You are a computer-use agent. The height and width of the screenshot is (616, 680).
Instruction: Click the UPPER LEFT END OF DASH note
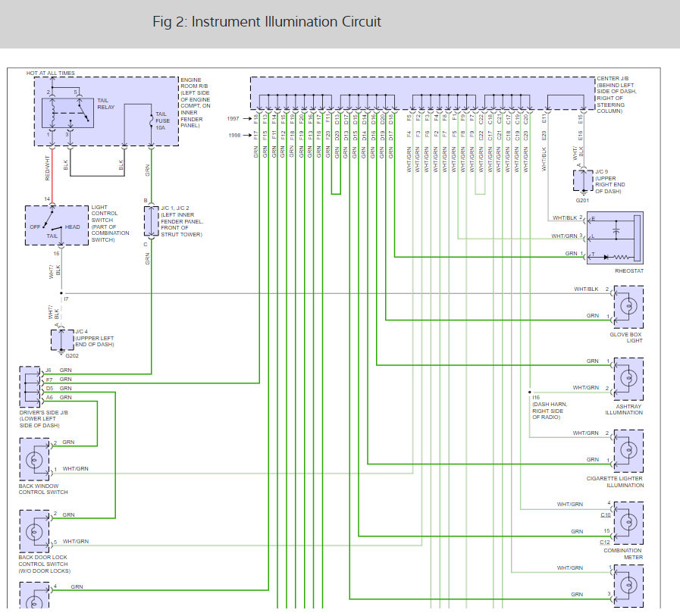point(95,341)
